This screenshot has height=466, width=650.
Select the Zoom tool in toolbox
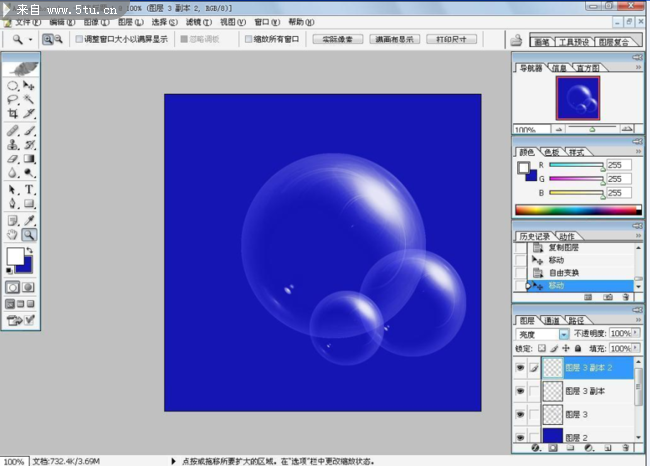click(29, 235)
